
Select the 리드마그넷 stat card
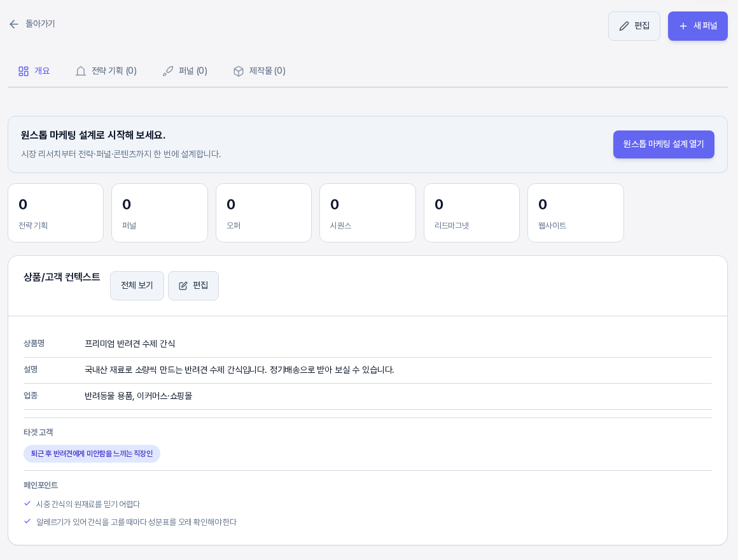tap(471, 213)
